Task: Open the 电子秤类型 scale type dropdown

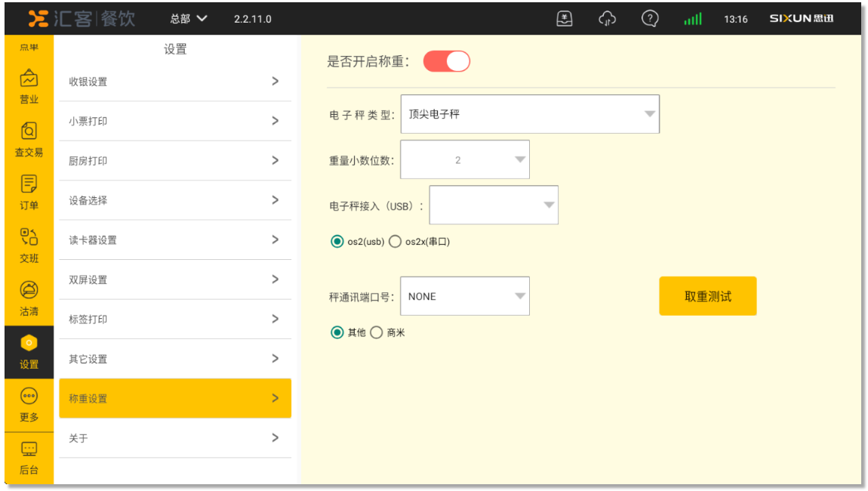Action: pyautogui.click(x=530, y=114)
